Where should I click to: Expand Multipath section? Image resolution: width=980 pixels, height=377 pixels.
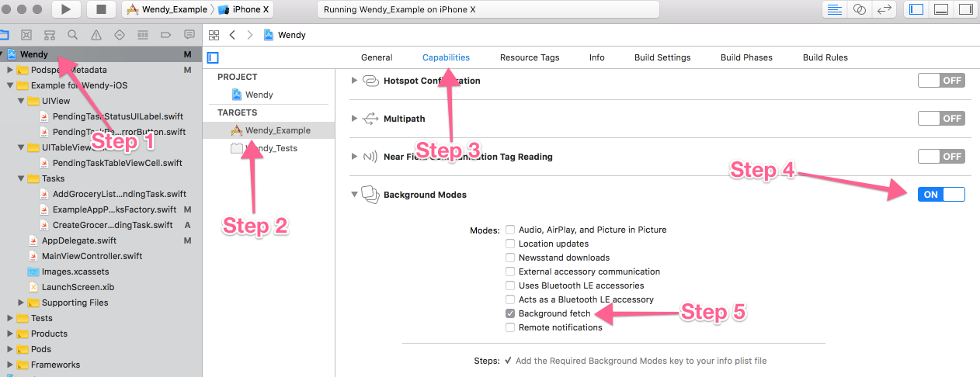coord(355,119)
